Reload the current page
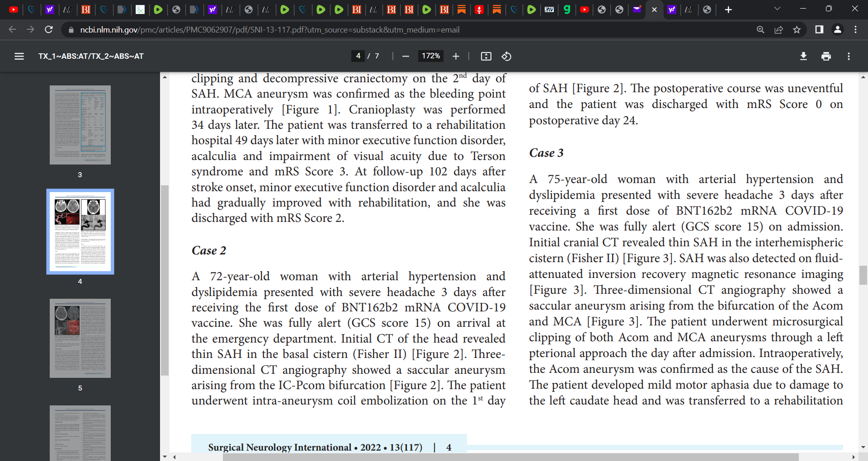Image resolution: width=868 pixels, height=461 pixels. [x=49, y=29]
